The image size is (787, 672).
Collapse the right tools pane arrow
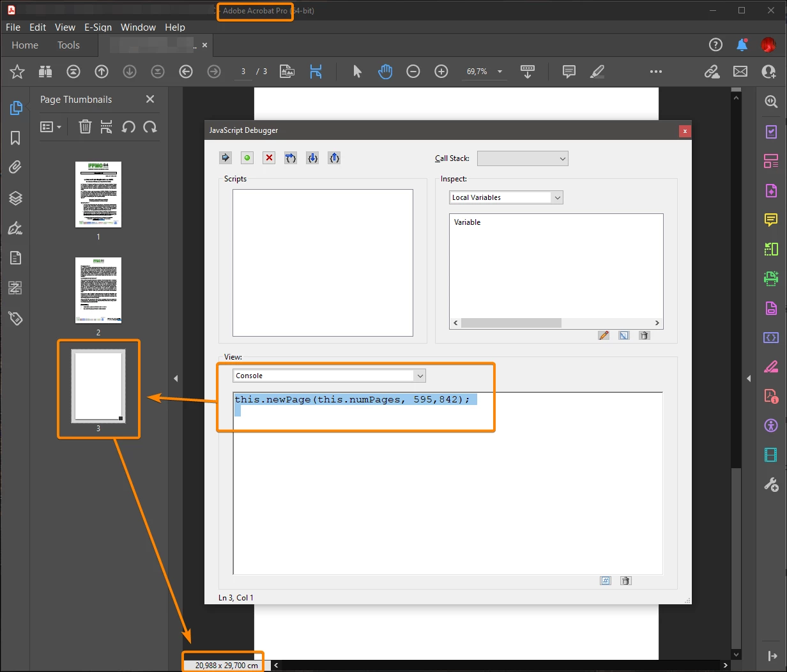749,379
